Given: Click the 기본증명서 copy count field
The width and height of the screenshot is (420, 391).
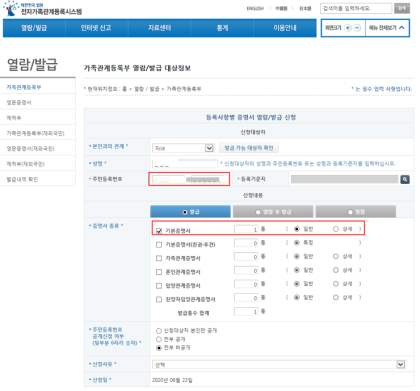Looking at the screenshot, I should pos(246,229).
